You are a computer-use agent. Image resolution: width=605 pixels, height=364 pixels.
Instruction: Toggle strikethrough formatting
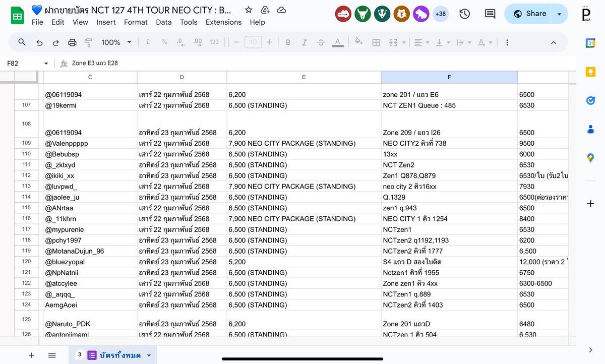(x=321, y=42)
